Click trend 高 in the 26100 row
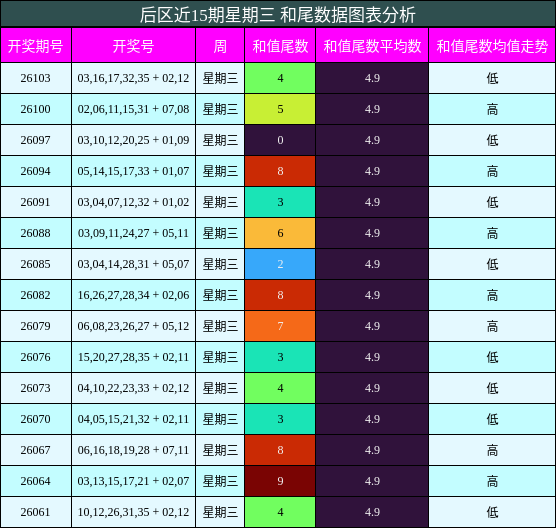 492,109
